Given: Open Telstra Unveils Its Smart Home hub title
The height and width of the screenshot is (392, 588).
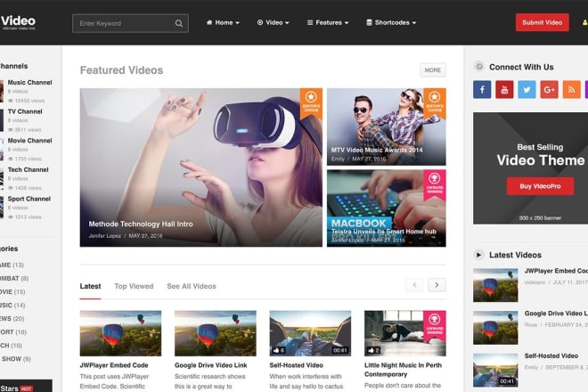Looking at the screenshot, I should pyautogui.click(x=384, y=232).
